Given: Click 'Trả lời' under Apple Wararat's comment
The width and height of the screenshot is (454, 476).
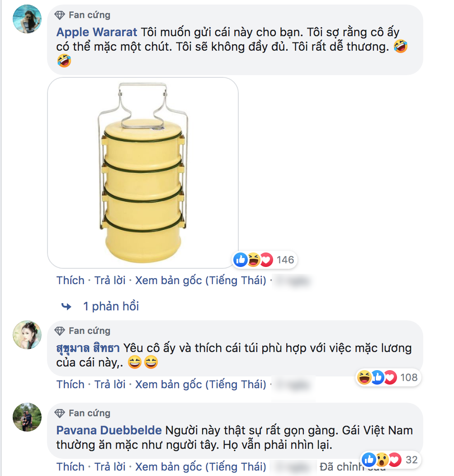Looking at the screenshot, I should (110, 281).
